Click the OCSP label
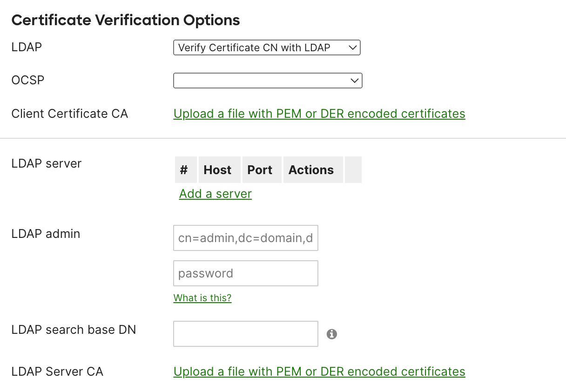The height and width of the screenshot is (392, 566). pos(28,80)
